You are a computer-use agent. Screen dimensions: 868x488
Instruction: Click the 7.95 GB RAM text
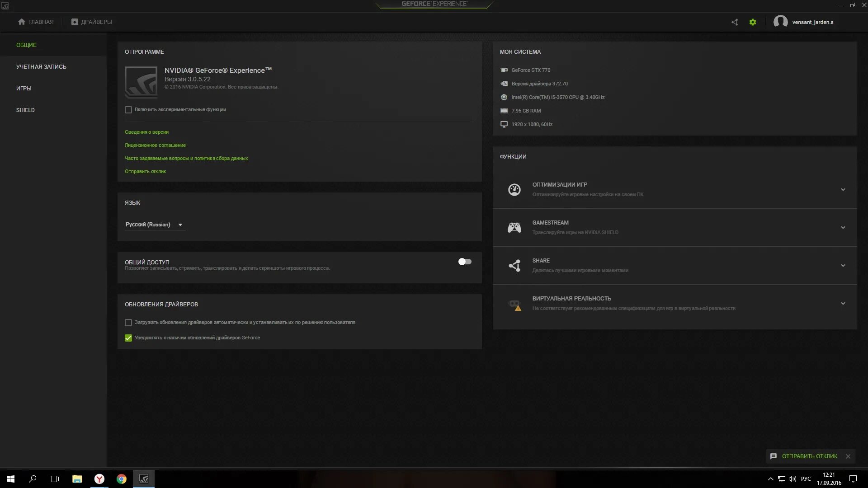pyautogui.click(x=526, y=111)
